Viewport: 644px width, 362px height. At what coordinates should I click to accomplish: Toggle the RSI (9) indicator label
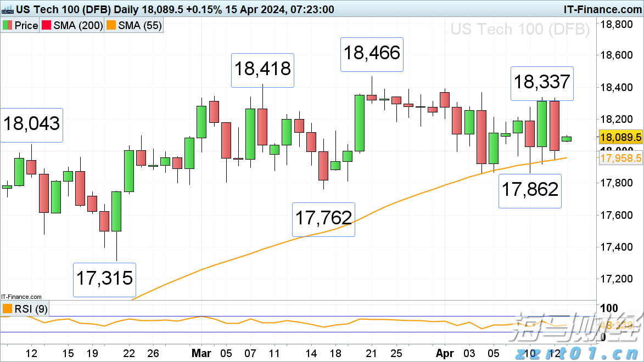(x=30, y=309)
